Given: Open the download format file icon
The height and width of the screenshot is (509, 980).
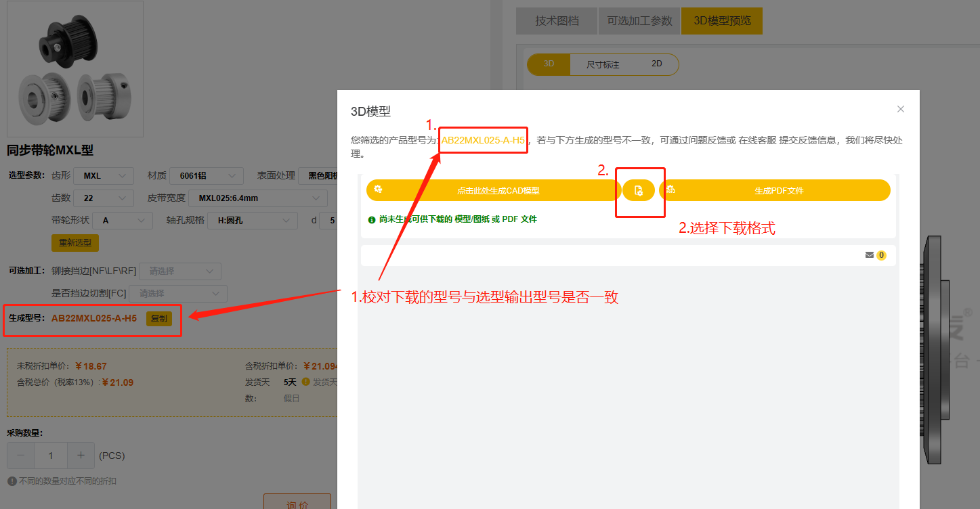Looking at the screenshot, I should [639, 190].
